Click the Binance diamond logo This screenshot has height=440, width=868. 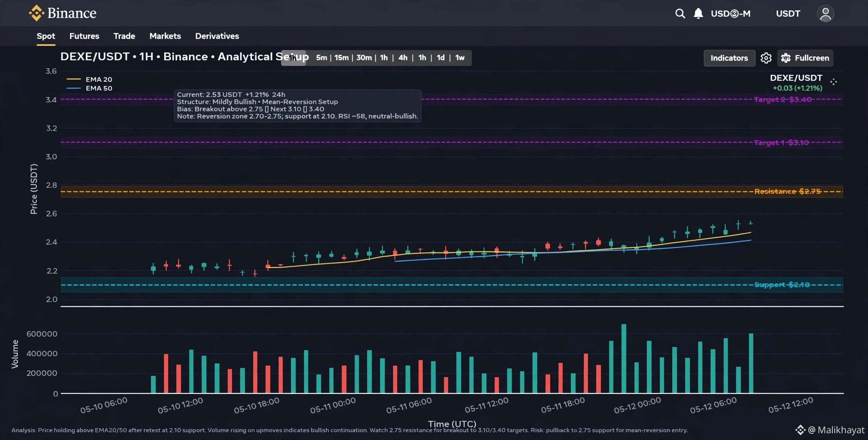pos(36,13)
